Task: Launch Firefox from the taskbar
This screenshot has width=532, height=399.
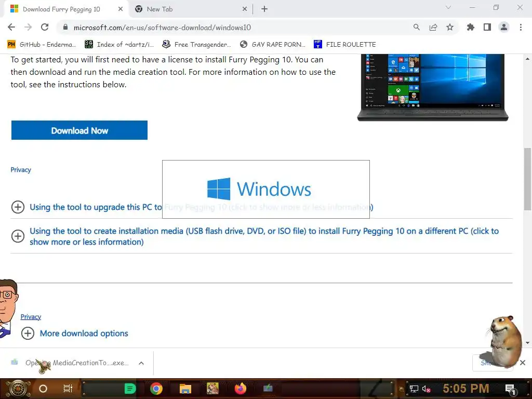Action: click(240, 389)
